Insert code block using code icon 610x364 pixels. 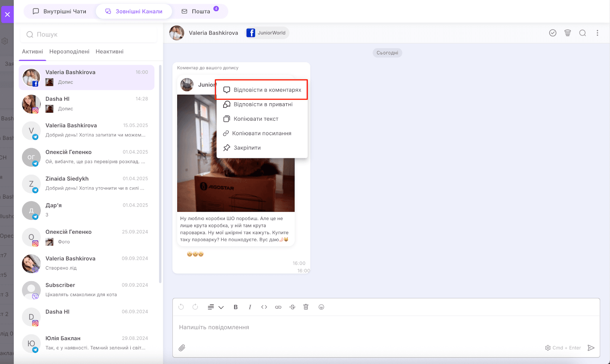264,307
